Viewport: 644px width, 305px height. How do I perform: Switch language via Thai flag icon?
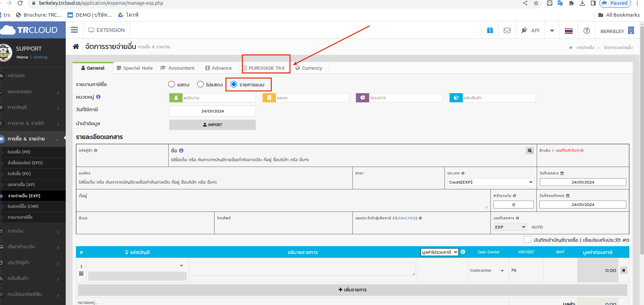(568, 31)
